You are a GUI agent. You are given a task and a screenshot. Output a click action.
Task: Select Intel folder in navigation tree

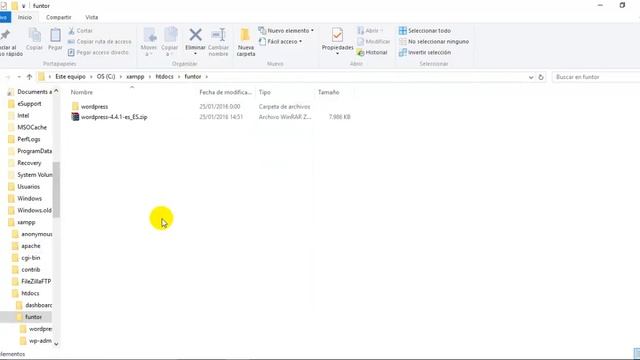coord(23,116)
